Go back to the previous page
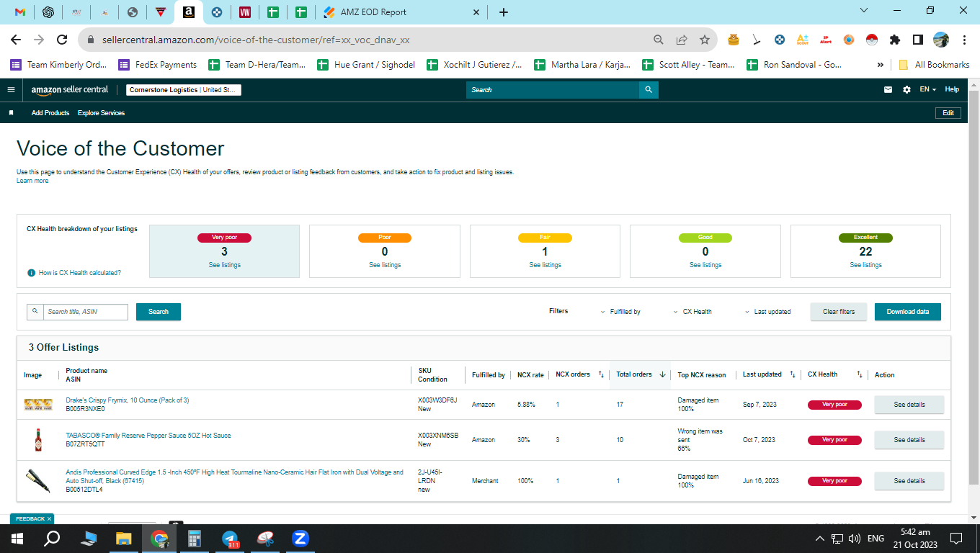This screenshot has width=980, height=553. click(17, 40)
